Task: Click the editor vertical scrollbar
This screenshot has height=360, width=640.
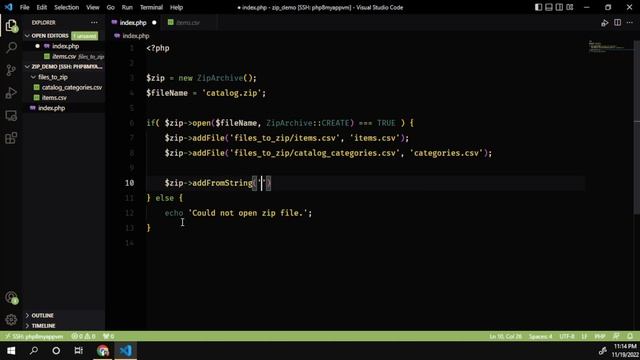Action: point(637,127)
